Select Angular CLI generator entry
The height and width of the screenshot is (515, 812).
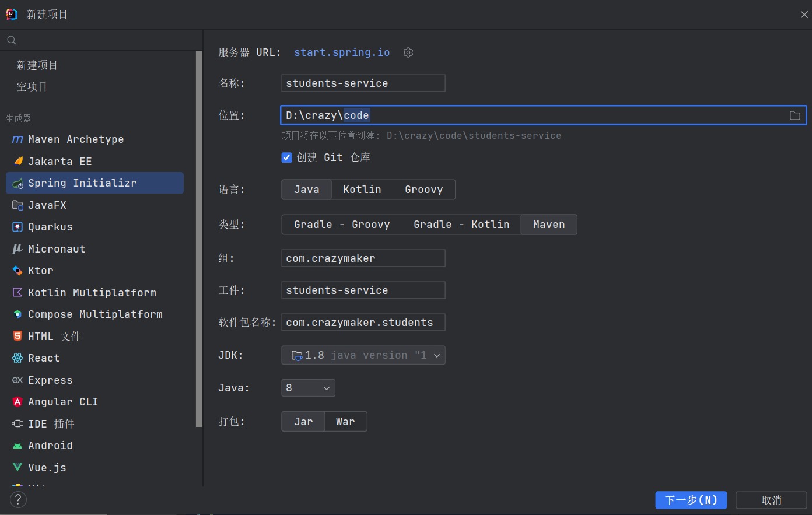pyautogui.click(x=94, y=402)
